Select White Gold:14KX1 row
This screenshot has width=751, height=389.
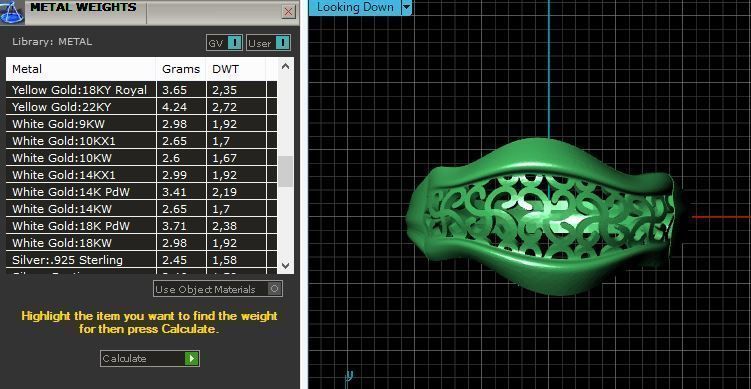pyautogui.click(x=141, y=175)
